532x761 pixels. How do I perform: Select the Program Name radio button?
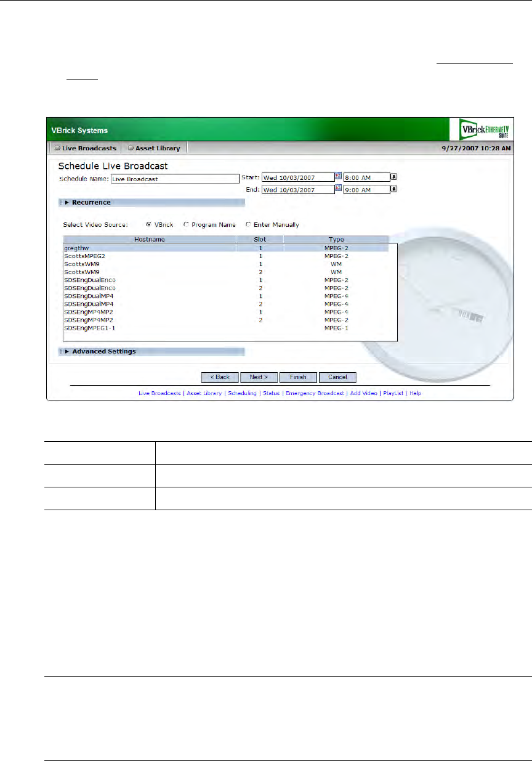186,225
